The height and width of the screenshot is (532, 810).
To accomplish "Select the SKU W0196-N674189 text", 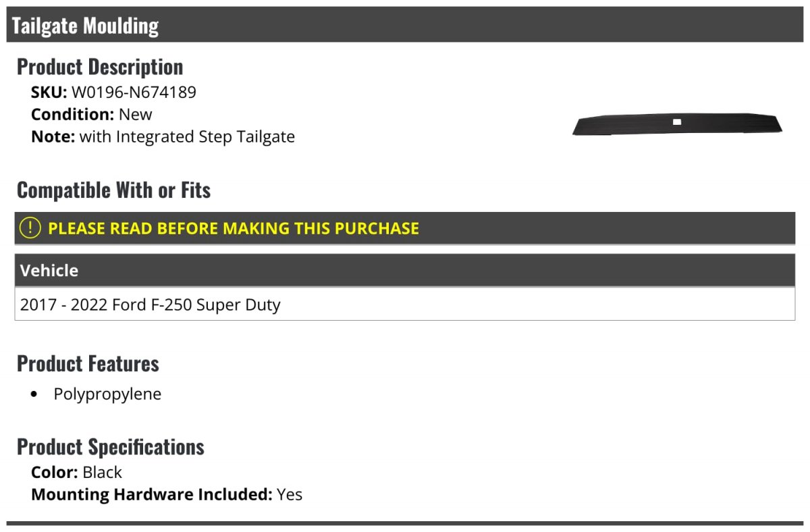I will point(134,92).
